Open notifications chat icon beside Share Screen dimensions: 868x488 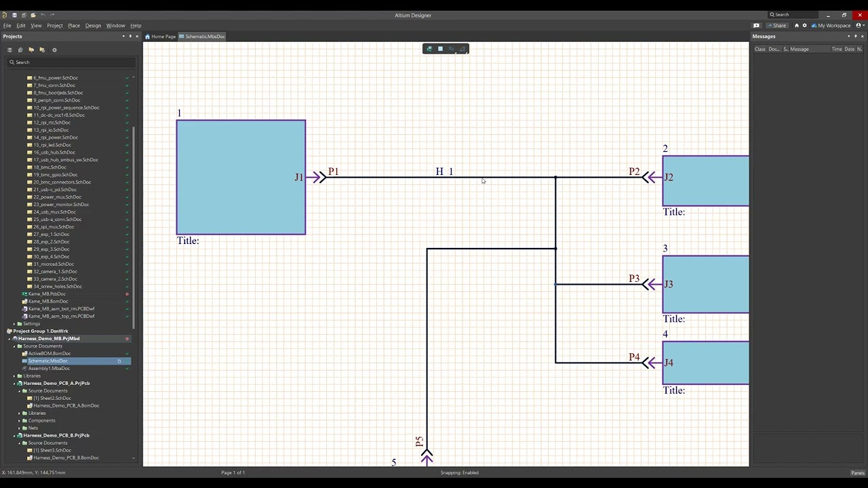click(756, 26)
